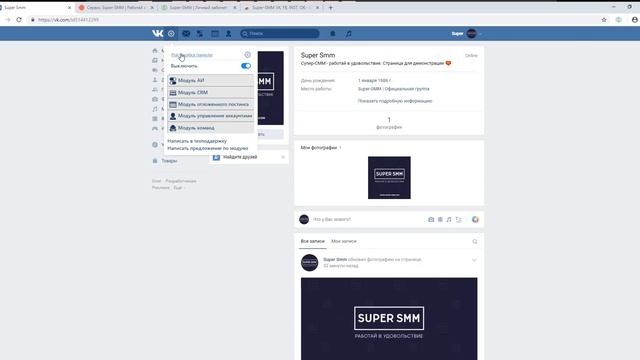Click the games controller icon in left sidebar
640x360 pixels.
[155, 128]
